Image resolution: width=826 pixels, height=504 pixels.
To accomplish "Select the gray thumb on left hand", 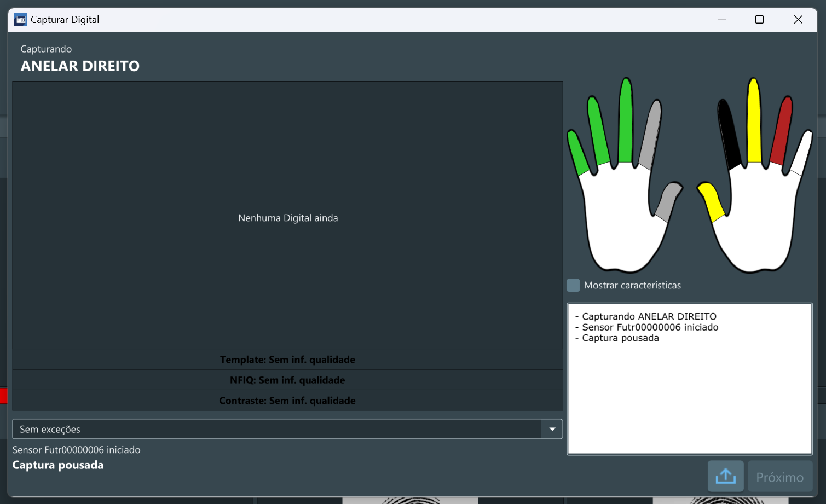I will coord(668,201).
